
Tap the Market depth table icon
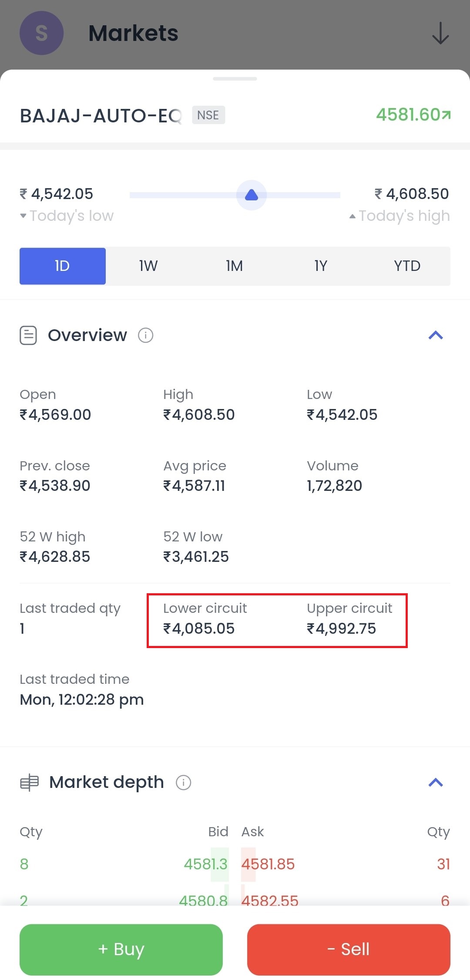coord(29,783)
